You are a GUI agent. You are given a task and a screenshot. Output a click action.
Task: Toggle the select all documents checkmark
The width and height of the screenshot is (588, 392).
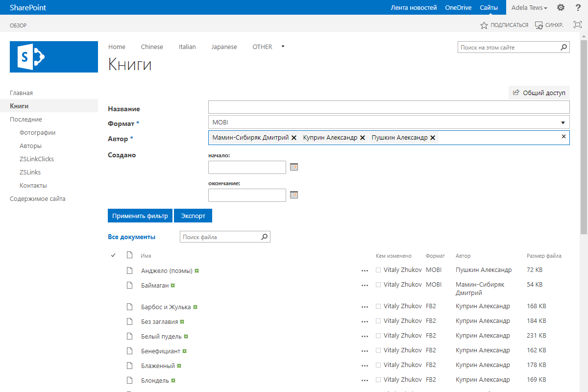click(x=113, y=255)
